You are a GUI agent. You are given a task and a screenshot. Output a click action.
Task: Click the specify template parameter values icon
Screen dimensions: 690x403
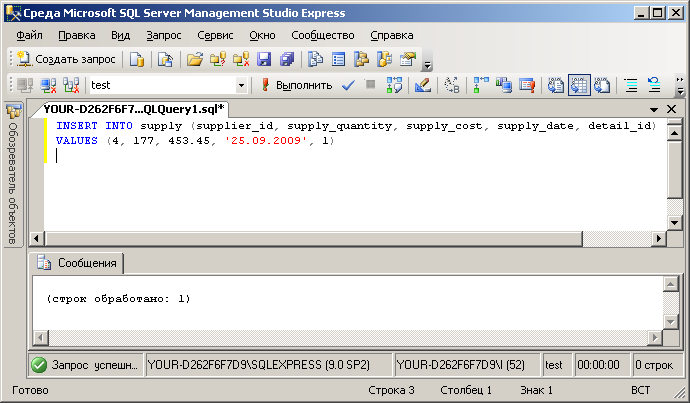[x=451, y=85]
